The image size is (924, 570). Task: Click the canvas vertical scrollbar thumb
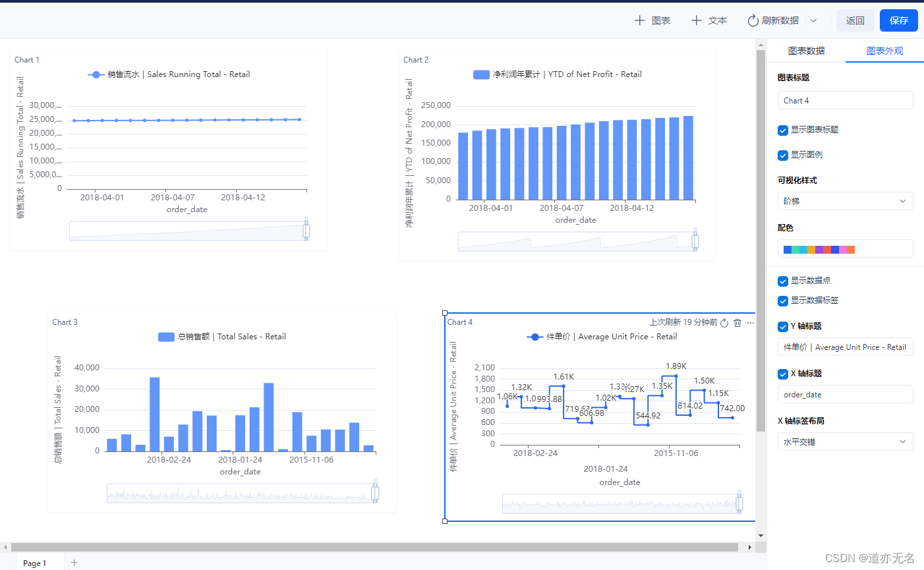click(761, 241)
